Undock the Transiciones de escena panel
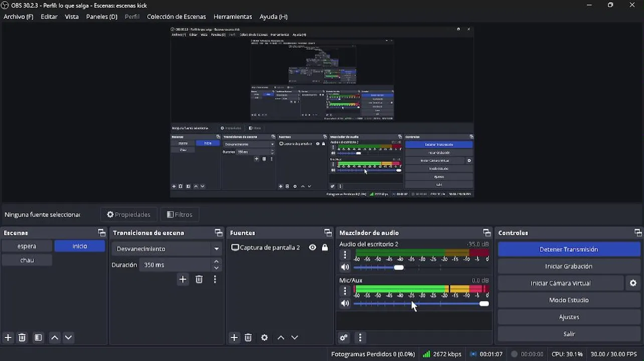This screenshot has height=361, width=644. 218,233
